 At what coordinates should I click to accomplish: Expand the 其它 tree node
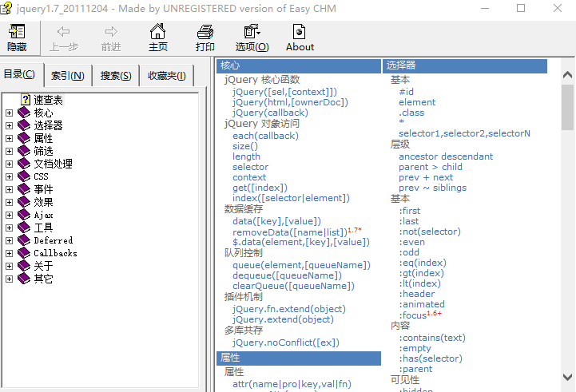coord(10,279)
